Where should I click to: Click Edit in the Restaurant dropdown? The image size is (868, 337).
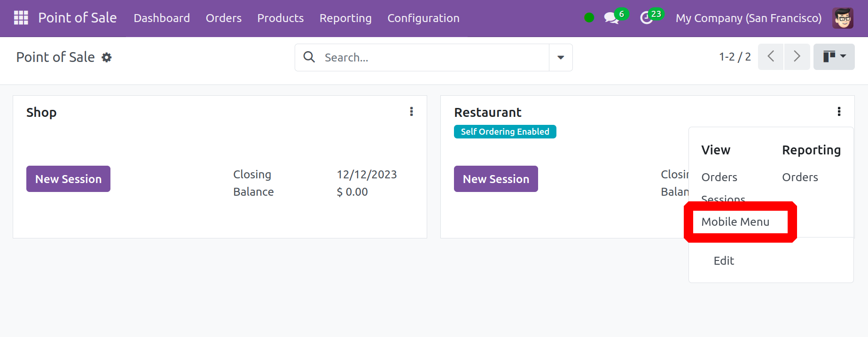coord(724,260)
